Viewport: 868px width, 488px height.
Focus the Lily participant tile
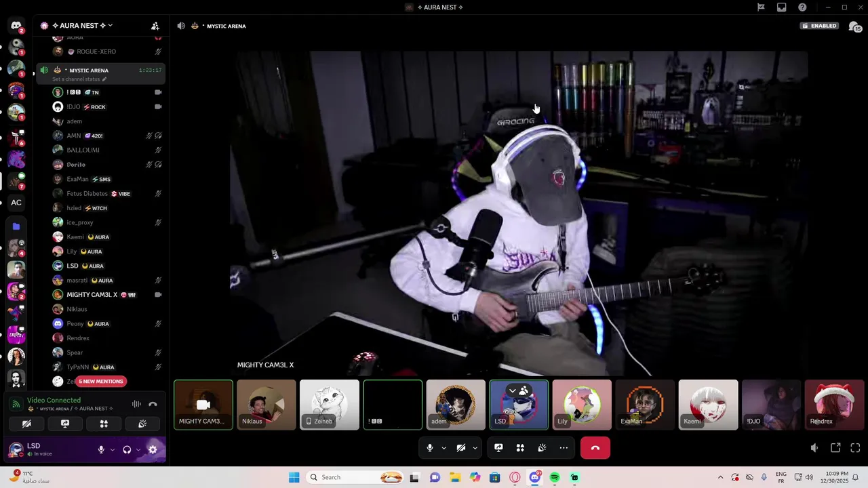582,405
